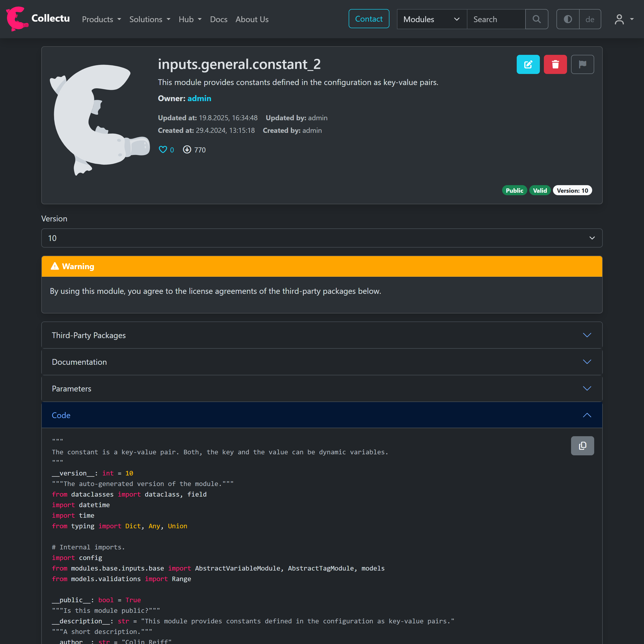Click the download count icon

tap(187, 150)
